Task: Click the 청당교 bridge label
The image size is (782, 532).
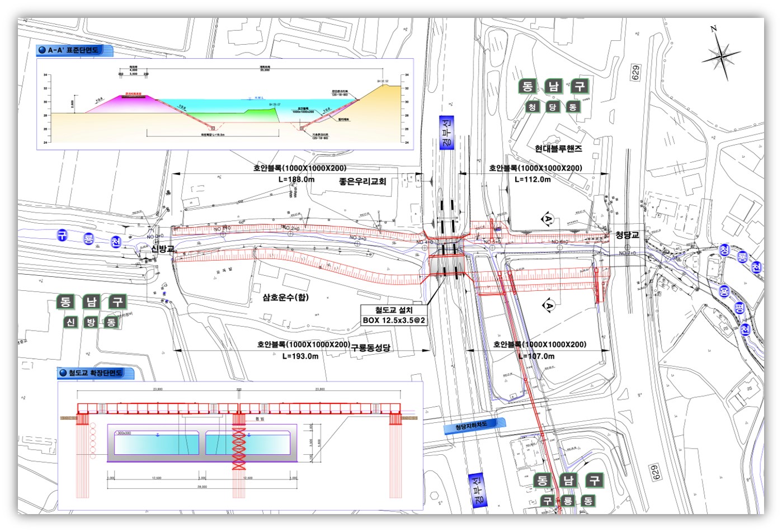Action: click(x=626, y=235)
